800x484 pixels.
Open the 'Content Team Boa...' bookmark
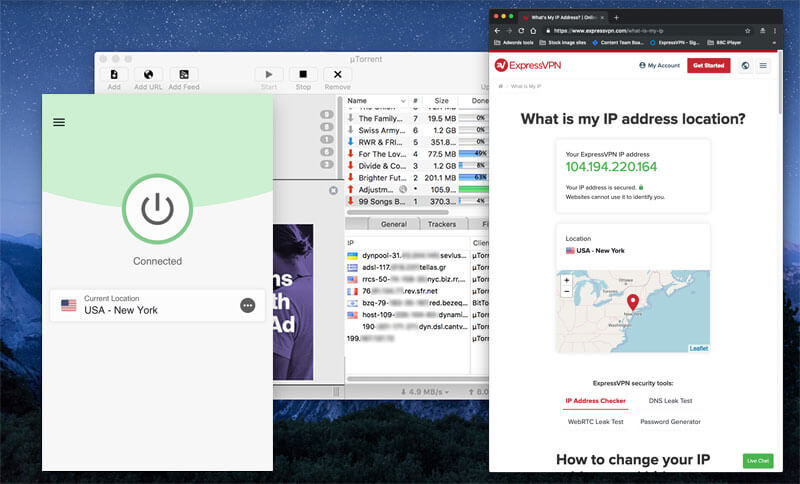(x=618, y=43)
